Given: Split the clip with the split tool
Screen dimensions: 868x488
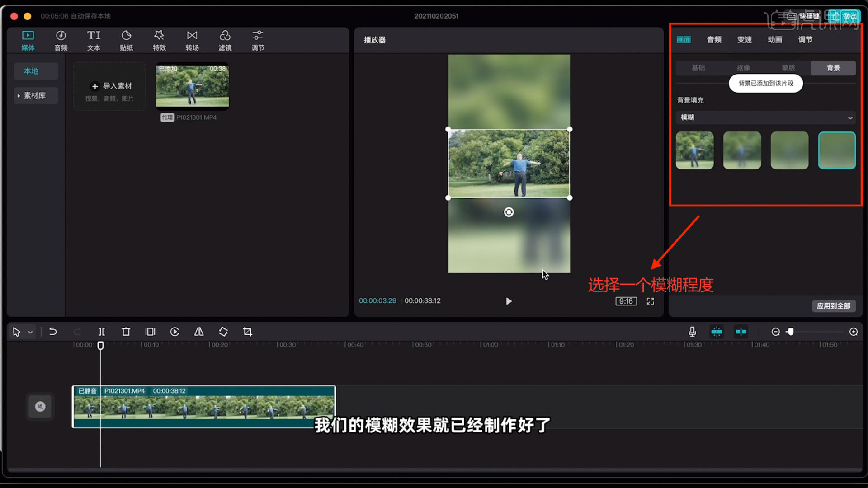Looking at the screenshot, I should [101, 331].
